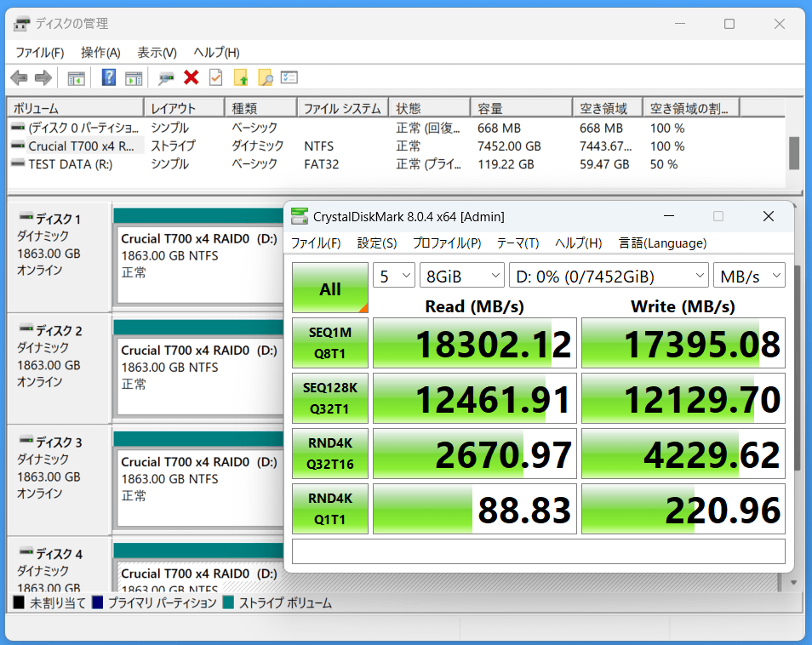Run the RND4K Q32T16 test button

(x=330, y=454)
